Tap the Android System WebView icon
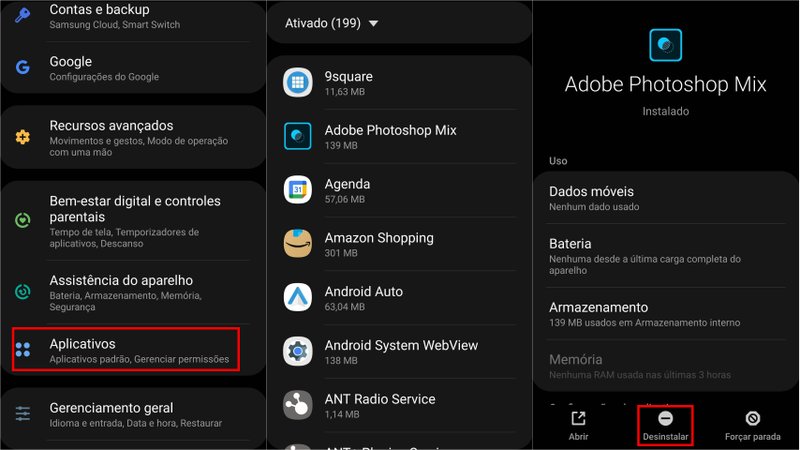Screen dimensions: 800x450 [297, 351]
